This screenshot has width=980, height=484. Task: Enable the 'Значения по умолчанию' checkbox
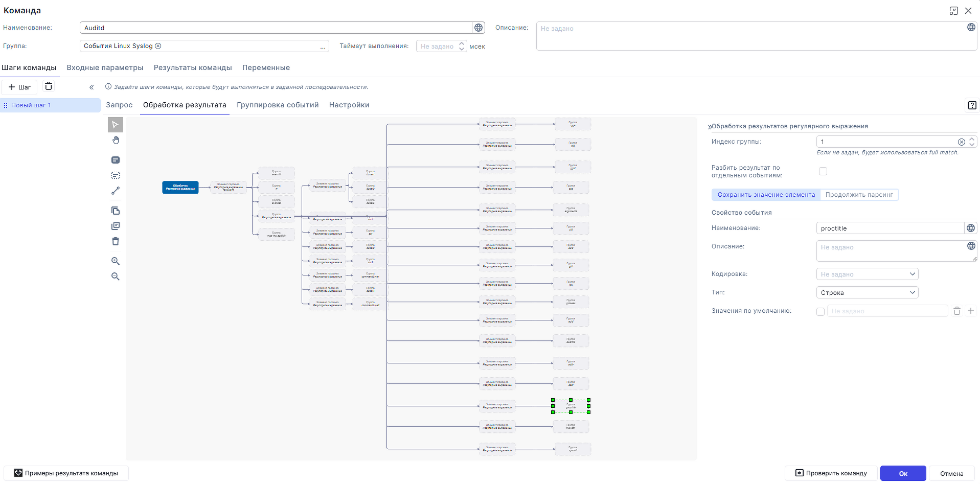[x=821, y=311]
